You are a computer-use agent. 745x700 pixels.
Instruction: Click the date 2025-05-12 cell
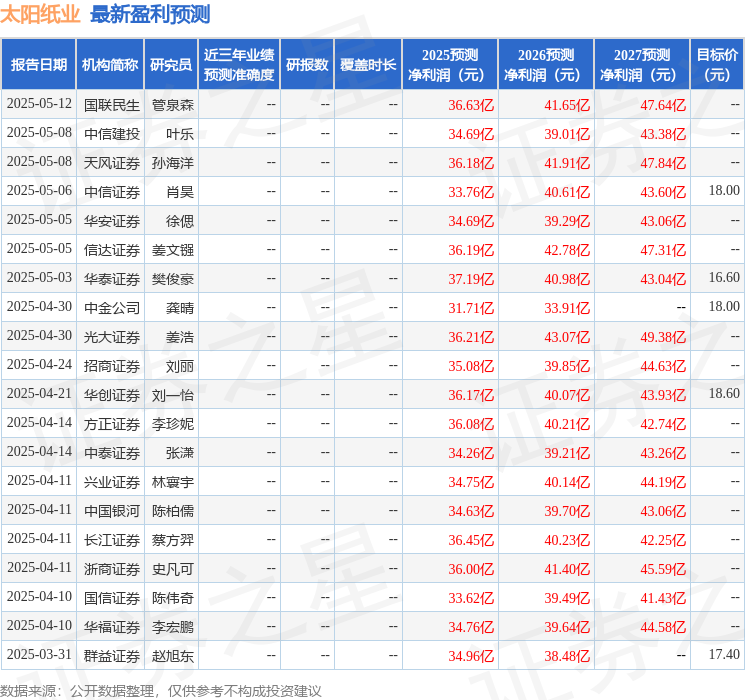pos(39,104)
